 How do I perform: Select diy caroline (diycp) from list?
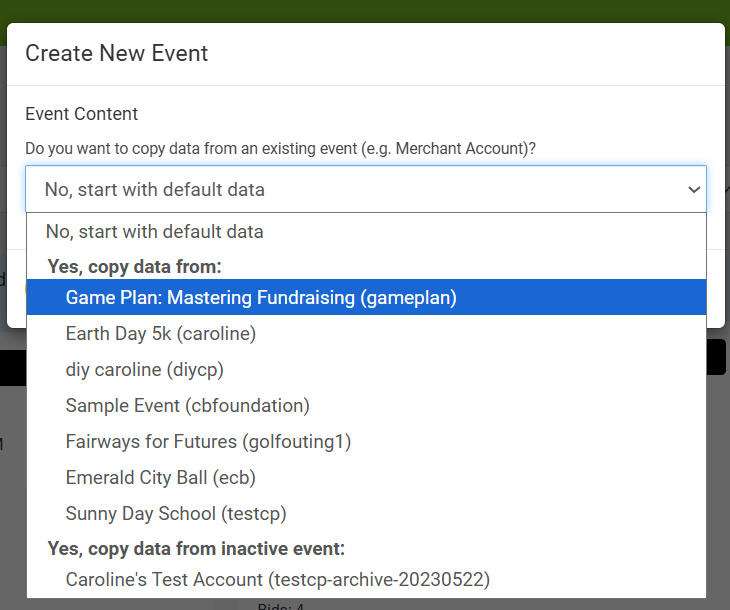pos(144,370)
